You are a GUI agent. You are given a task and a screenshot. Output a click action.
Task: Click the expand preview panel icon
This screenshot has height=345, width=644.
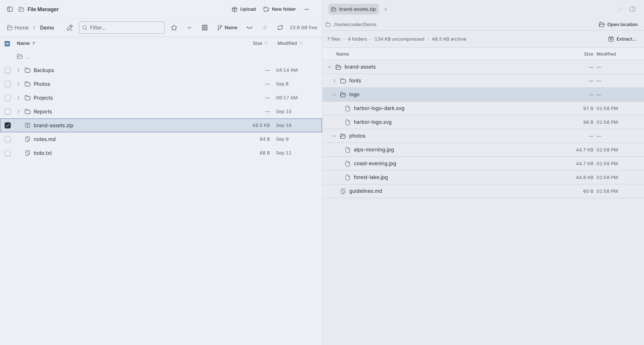click(620, 9)
